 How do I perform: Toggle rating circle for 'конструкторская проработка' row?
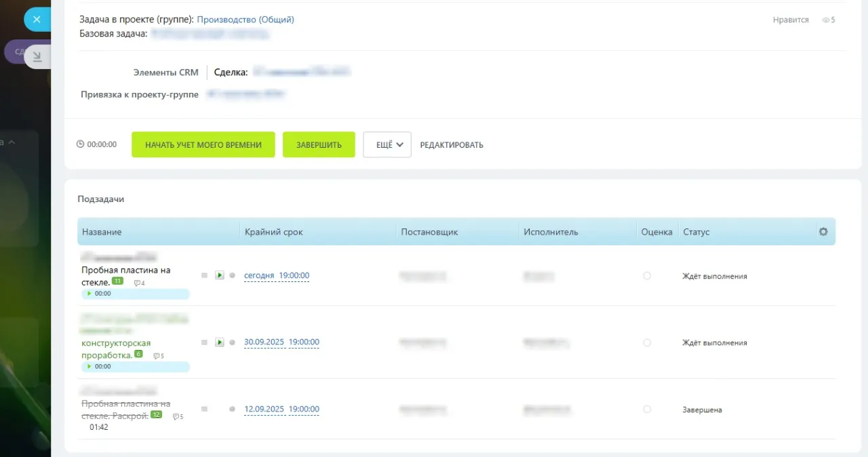(x=647, y=342)
